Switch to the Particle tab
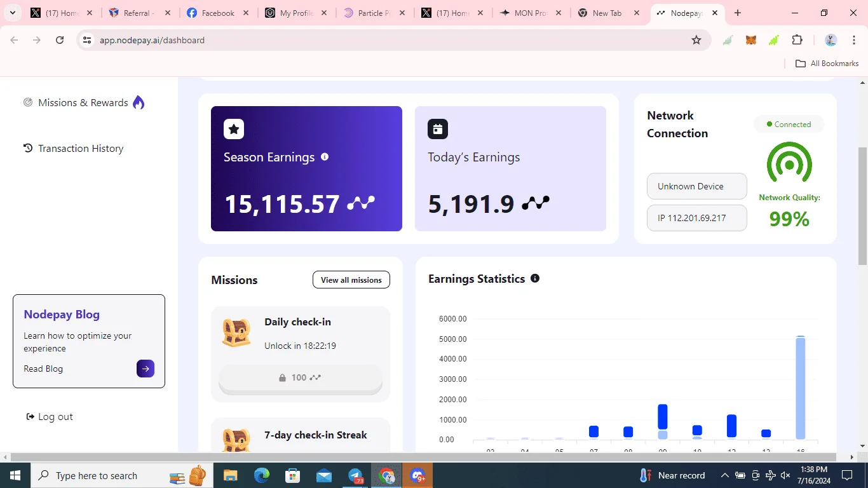The image size is (868, 488). coord(374,13)
